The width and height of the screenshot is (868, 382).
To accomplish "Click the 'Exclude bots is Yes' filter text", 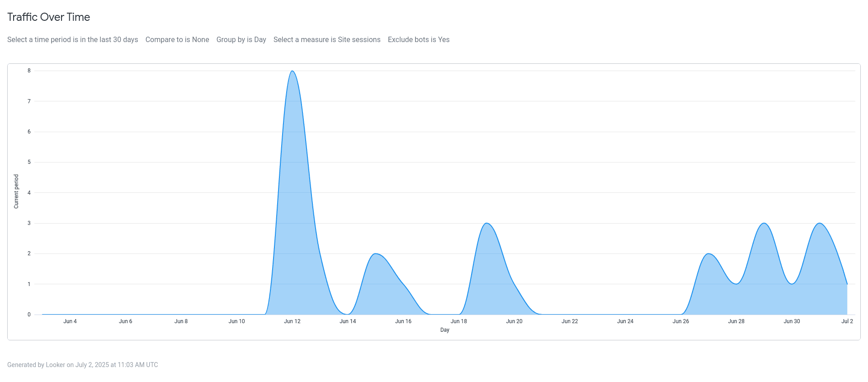I will pyautogui.click(x=419, y=40).
